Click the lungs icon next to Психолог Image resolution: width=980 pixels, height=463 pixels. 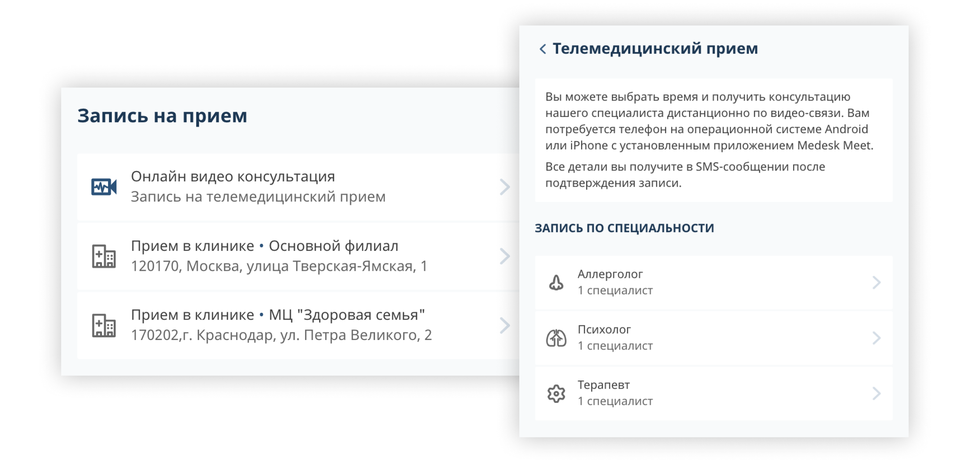point(556,338)
